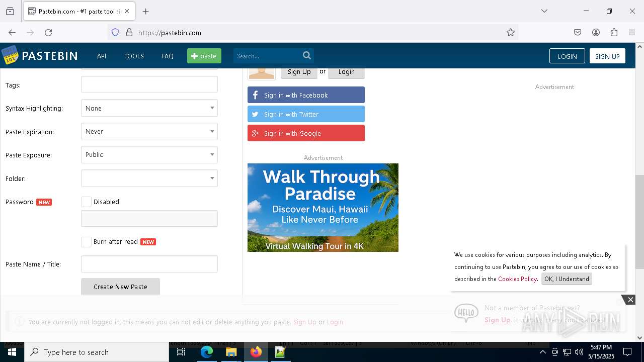Sign in with Google
Viewport: 644px width, 362px height.
pyautogui.click(x=306, y=133)
